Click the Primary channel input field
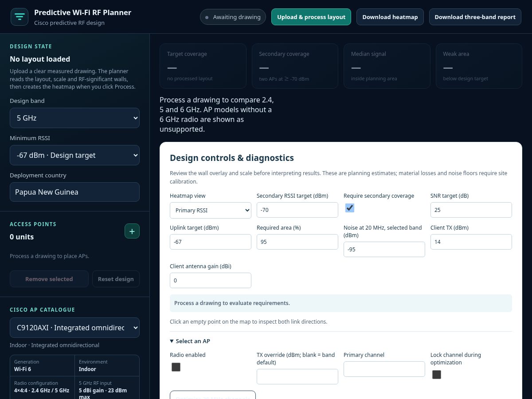 tap(384, 369)
